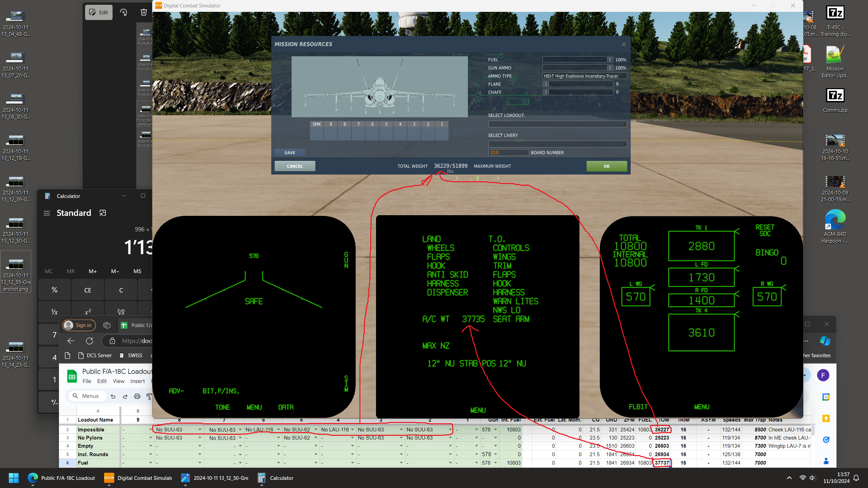Viewport: 868px width, 488px height.
Task: Click the SAVE loadout button
Action: pyautogui.click(x=290, y=152)
